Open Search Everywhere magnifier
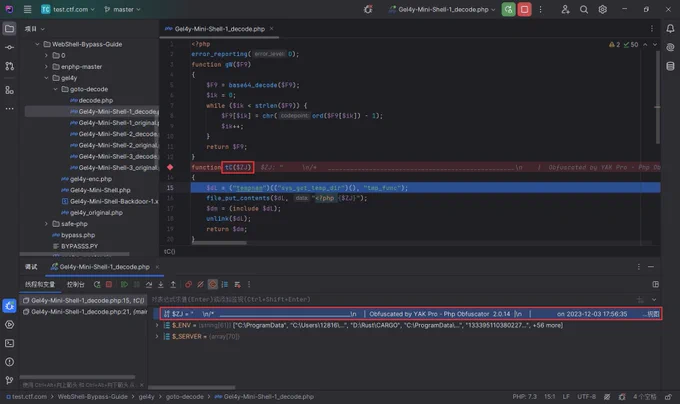Viewport: 680px width, 404px height. 584,9
